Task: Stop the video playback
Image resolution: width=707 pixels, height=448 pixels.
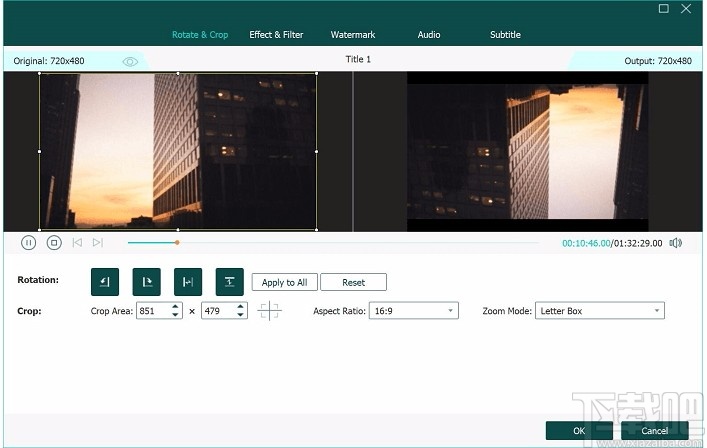Action: coord(54,242)
